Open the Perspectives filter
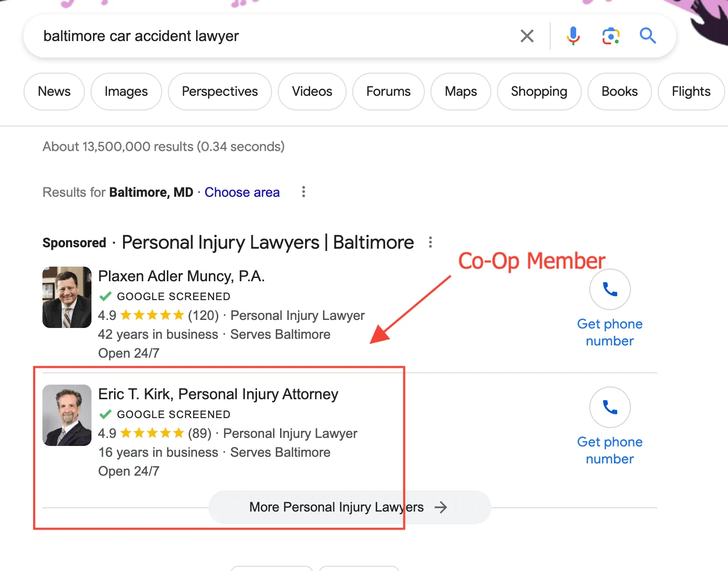Image resolution: width=728 pixels, height=571 pixels. click(x=220, y=92)
